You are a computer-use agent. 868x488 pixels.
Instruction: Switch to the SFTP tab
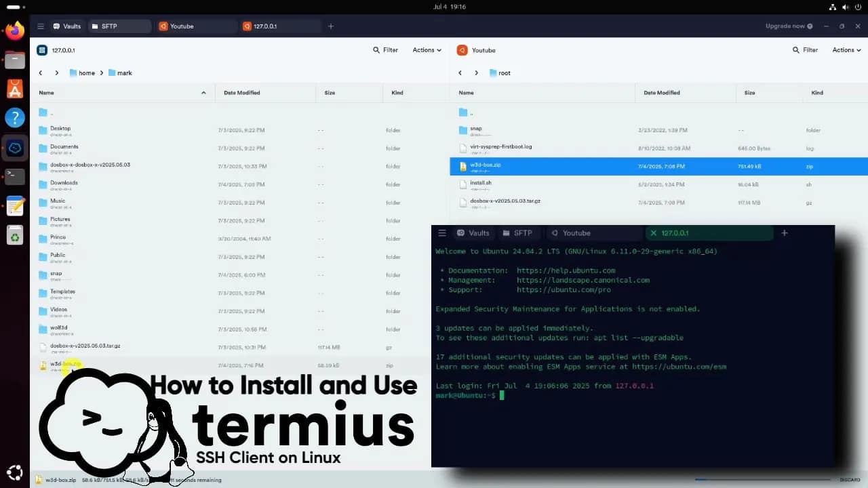pos(107,26)
